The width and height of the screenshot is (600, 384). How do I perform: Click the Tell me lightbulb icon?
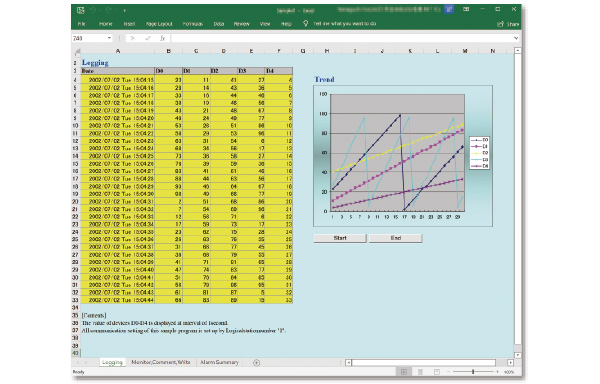[x=305, y=24]
